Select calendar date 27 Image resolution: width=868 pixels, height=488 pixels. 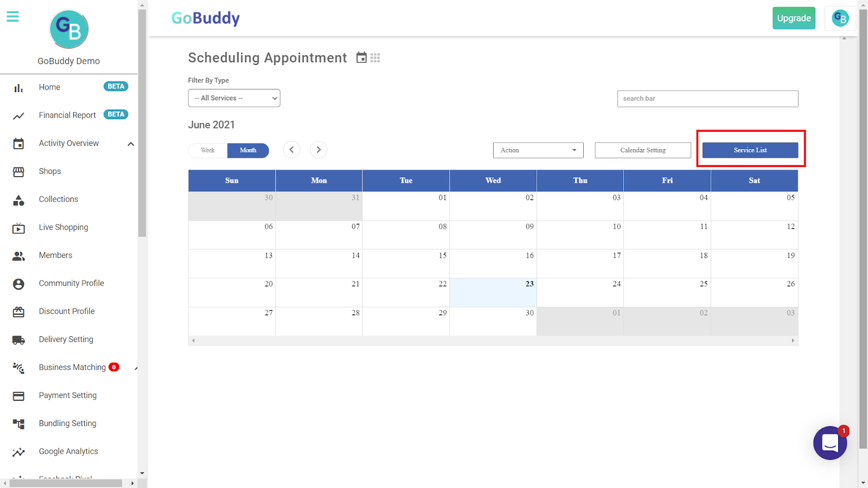(x=232, y=322)
